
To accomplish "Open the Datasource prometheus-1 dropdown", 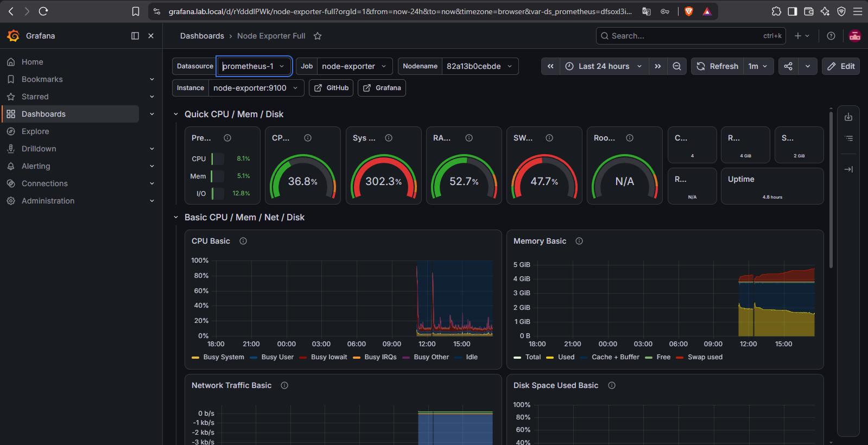I will pyautogui.click(x=254, y=66).
